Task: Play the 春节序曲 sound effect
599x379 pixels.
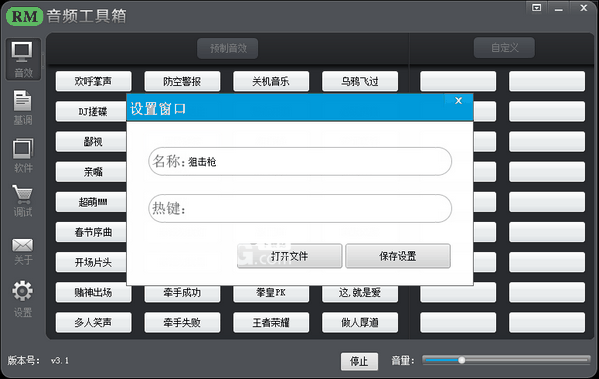Action: point(91,232)
